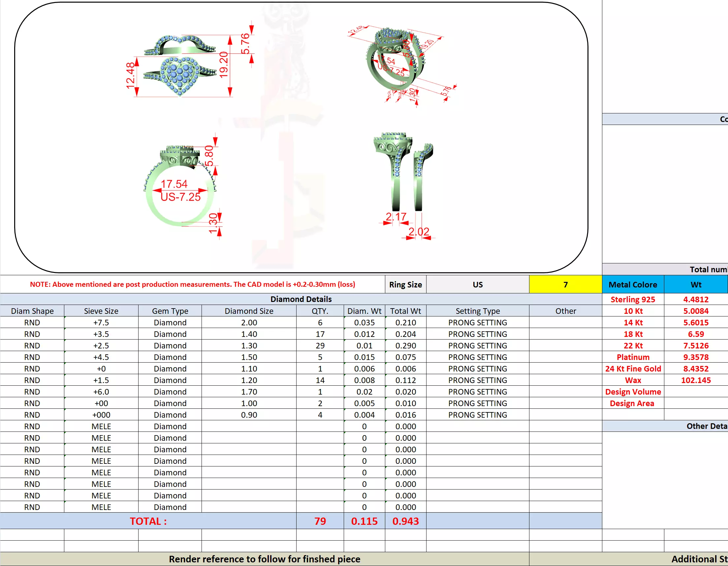Image resolution: width=728 pixels, height=566 pixels.
Task: Click the Sterling 925 metal cell
Action: pyautogui.click(x=633, y=299)
